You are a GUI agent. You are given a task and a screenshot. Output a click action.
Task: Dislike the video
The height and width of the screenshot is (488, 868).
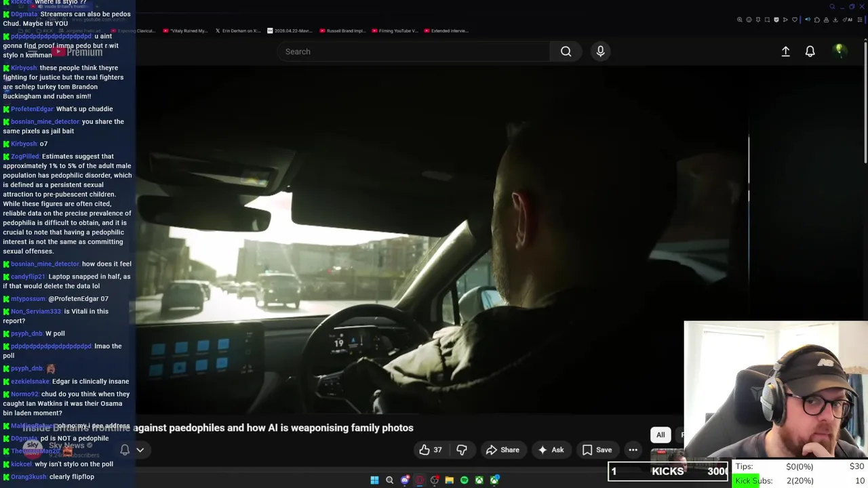click(462, 449)
